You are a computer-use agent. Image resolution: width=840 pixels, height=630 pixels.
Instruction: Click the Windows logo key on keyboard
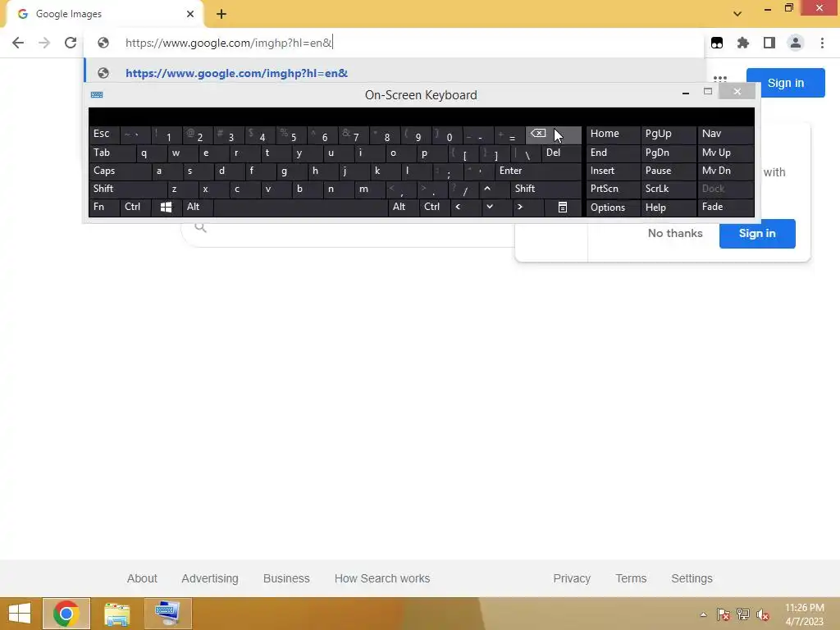click(166, 208)
